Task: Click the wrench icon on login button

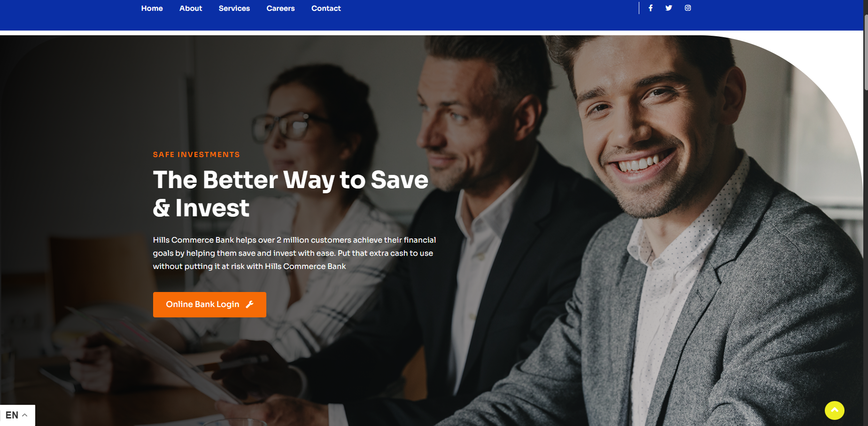Action: pyautogui.click(x=250, y=304)
